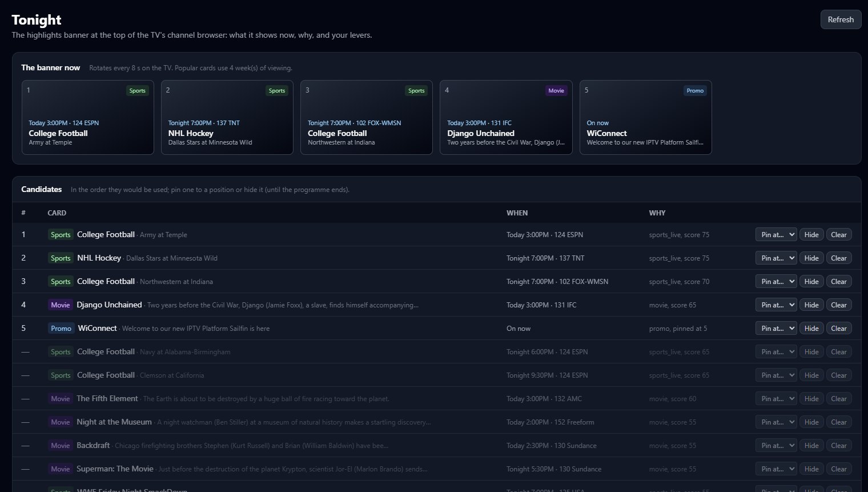
Task: Clear the Navy at Alabama-Birmingham row
Action: point(839,352)
